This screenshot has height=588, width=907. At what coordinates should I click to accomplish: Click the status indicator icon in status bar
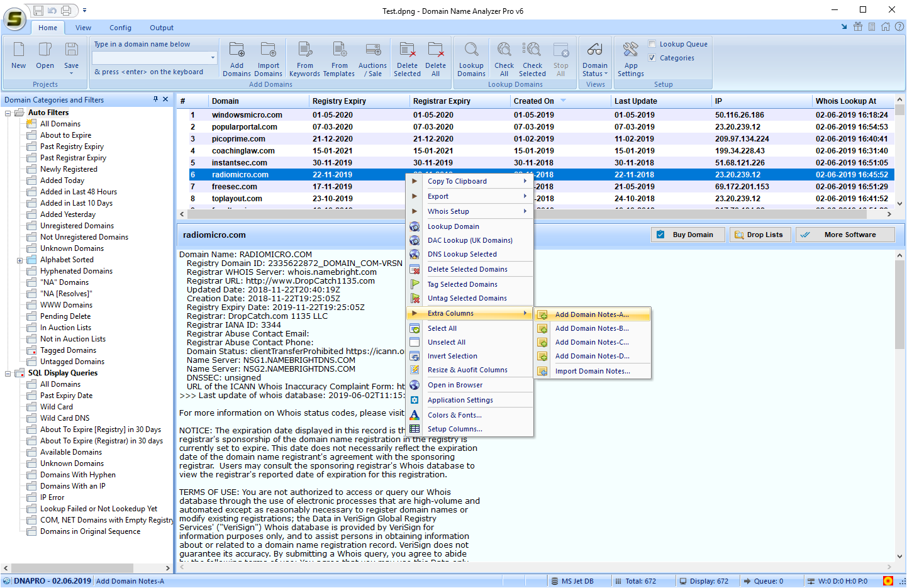coord(888,581)
